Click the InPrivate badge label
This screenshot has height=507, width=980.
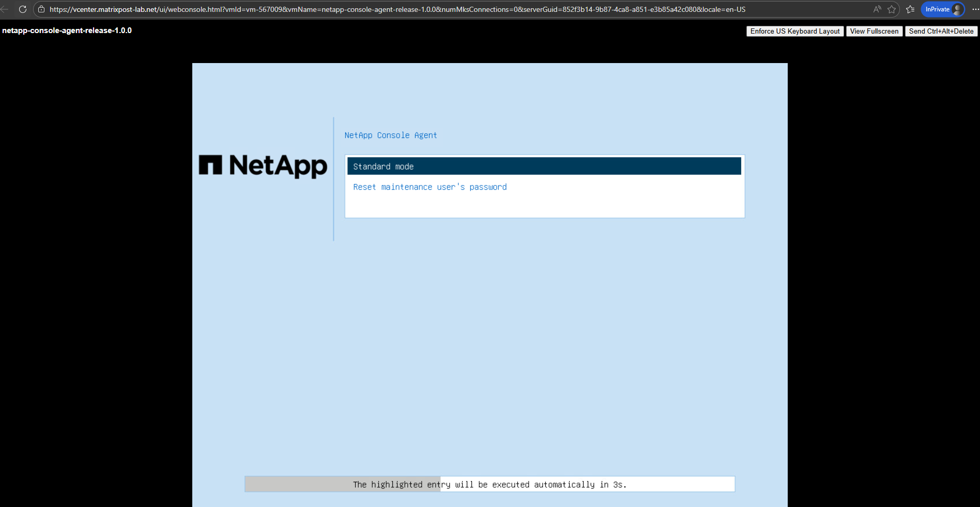click(937, 9)
